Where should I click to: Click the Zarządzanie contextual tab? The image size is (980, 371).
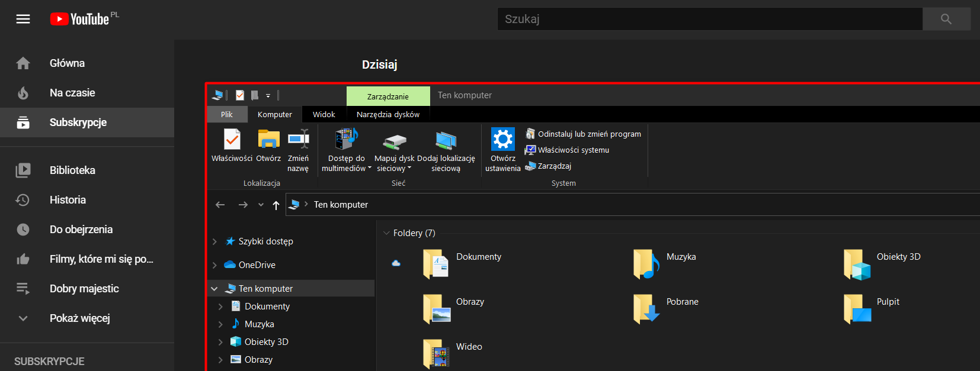388,96
